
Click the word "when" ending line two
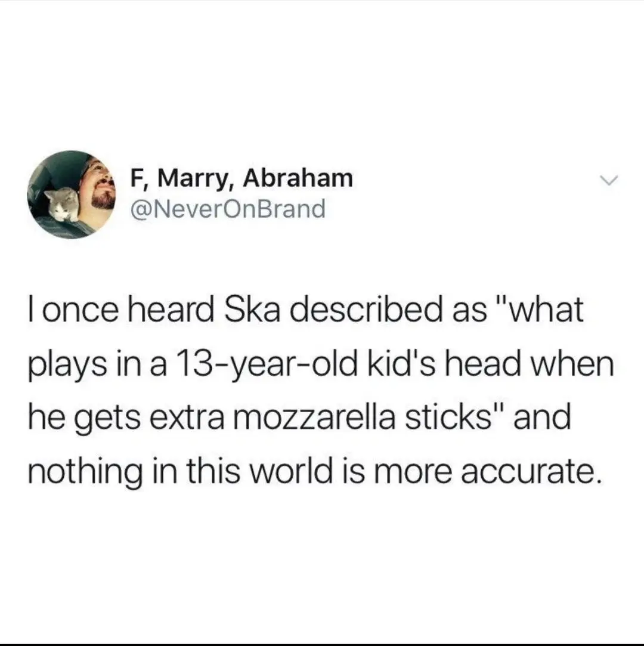click(574, 363)
